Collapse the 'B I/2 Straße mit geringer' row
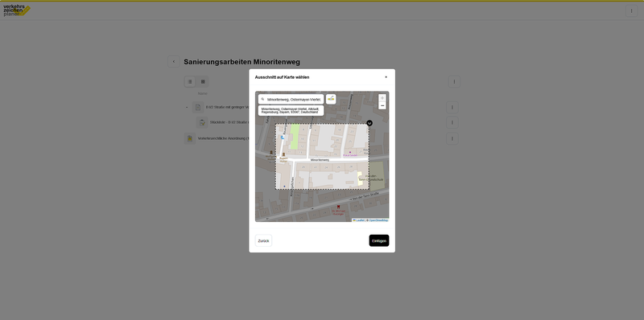Viewport: 644px width, 320px height. click(187, 108)
